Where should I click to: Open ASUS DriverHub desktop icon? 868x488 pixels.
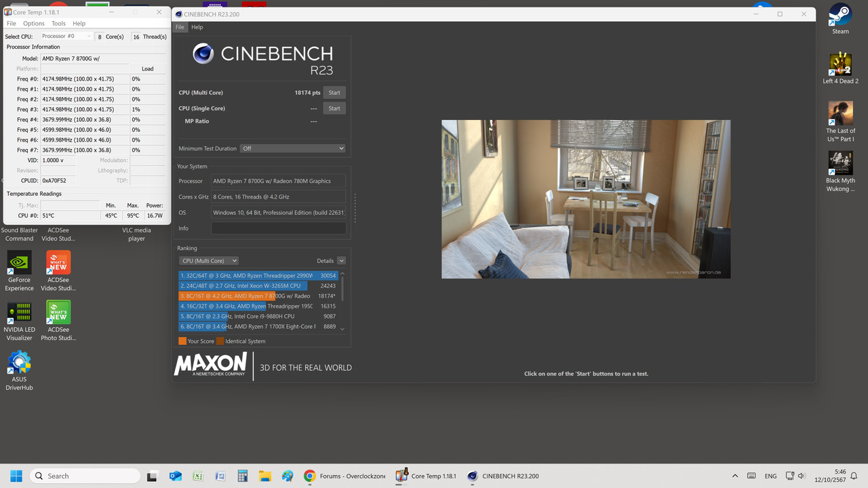click(19, 370)
